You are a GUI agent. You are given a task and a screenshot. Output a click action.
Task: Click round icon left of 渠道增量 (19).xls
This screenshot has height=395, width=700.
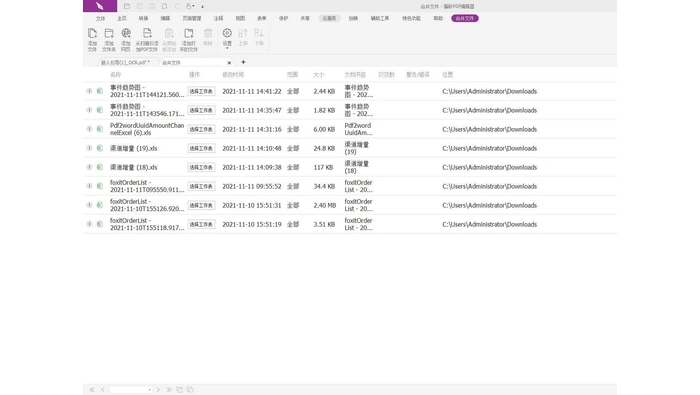click(x=89, y=148)
